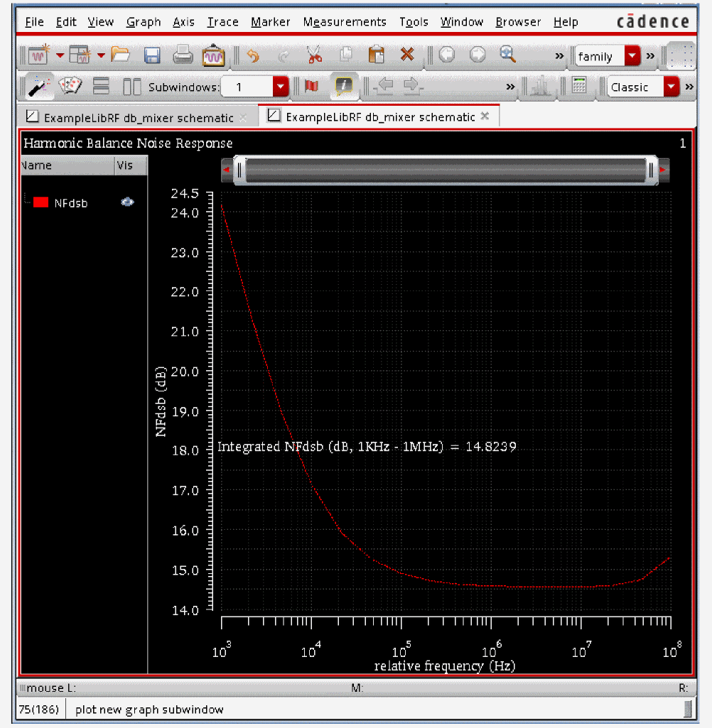Click the red flag marker icon

click(x=311, y=87)
